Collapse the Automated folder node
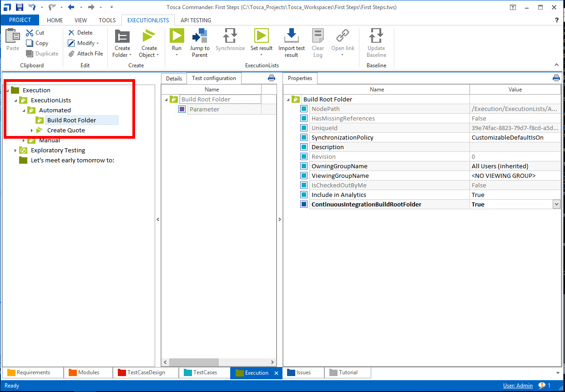Screen dimensions: 565x392 click(x=24, y=111)
